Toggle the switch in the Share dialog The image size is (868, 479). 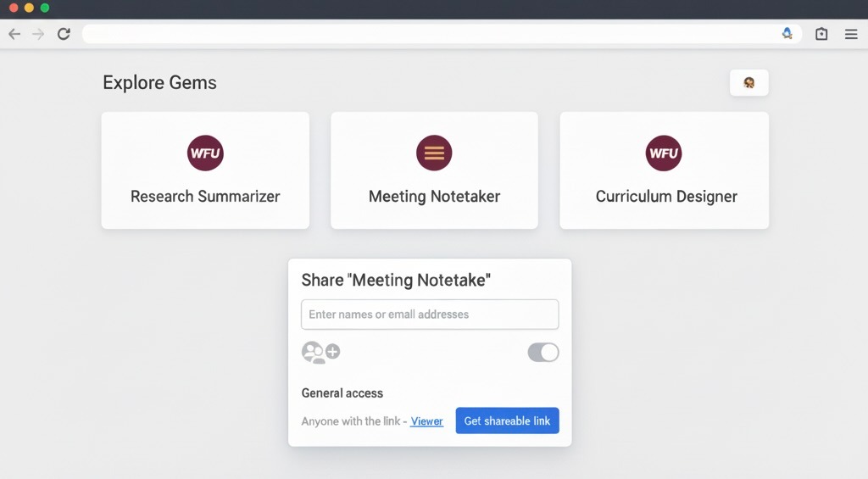pos(543,352)
